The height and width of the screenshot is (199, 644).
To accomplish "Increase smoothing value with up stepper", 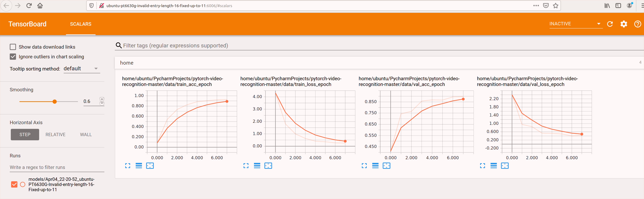I will pyautogui.click(x=102, y=99).
